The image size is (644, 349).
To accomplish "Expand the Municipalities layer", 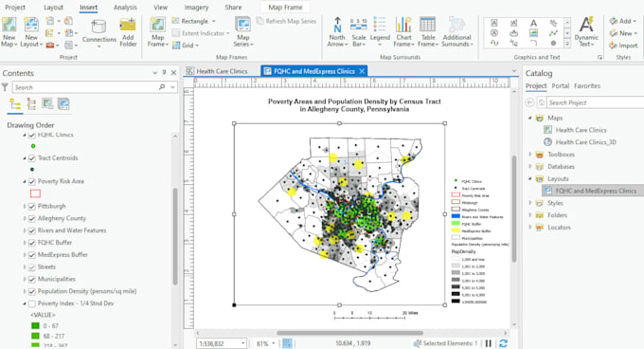I will tap(25, 279).
